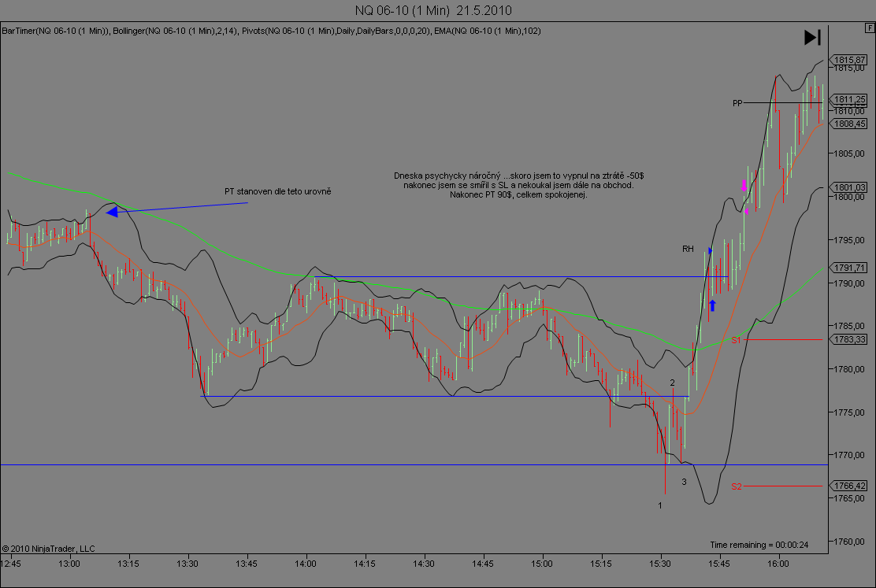Select the magenta down-arrow exit marker
The width and height of the screenshot is (876, 588).
point(744,186)
